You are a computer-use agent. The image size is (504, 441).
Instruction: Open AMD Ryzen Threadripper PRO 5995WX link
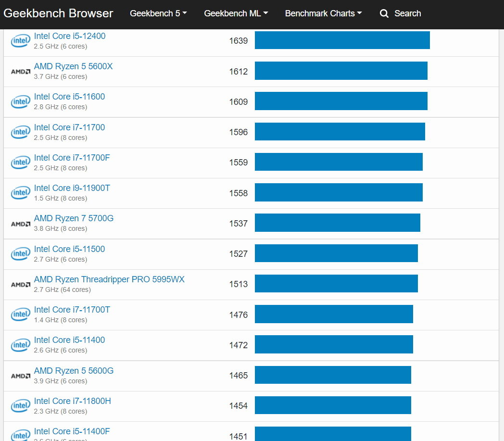tap(109, 279)
